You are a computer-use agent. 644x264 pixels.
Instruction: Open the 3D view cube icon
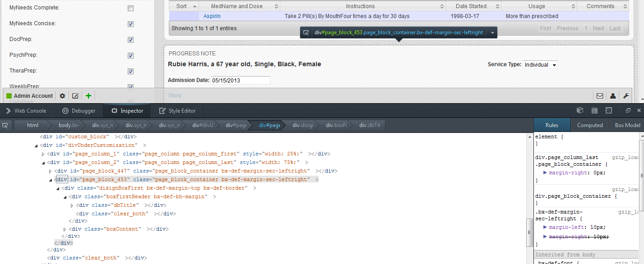click(x=580, y=110)
